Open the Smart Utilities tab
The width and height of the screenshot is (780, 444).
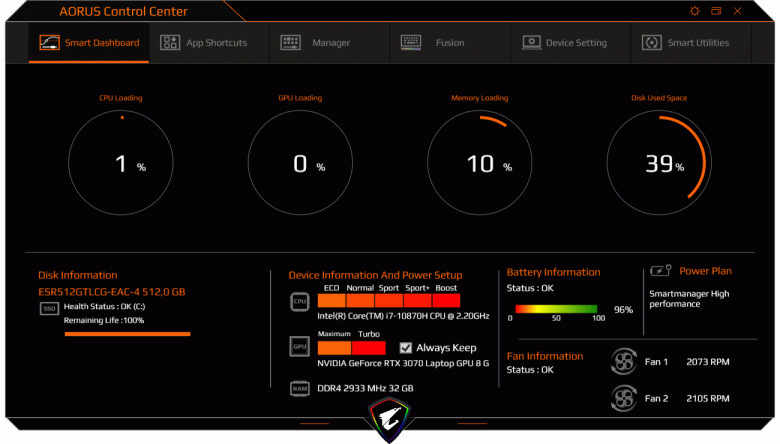(x=691, y=43)
